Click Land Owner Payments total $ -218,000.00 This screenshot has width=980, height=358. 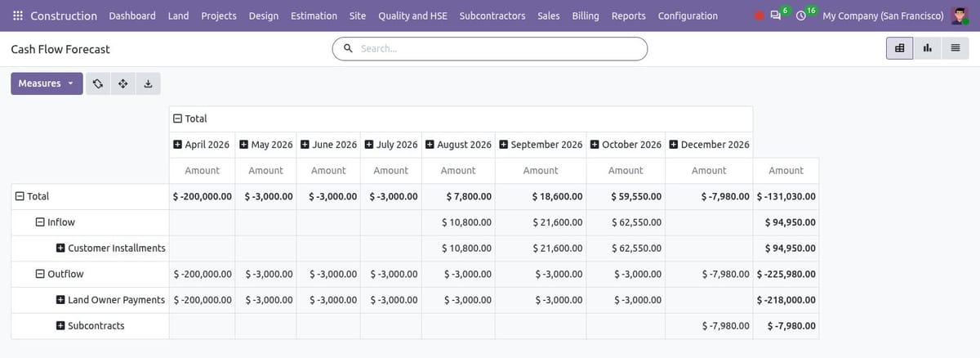[786, 300]
